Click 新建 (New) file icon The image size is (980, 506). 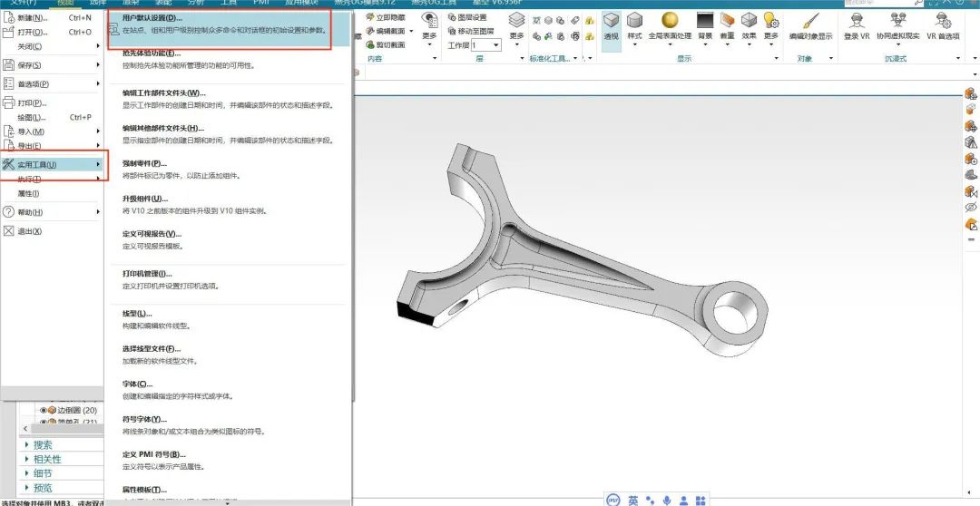9,18
